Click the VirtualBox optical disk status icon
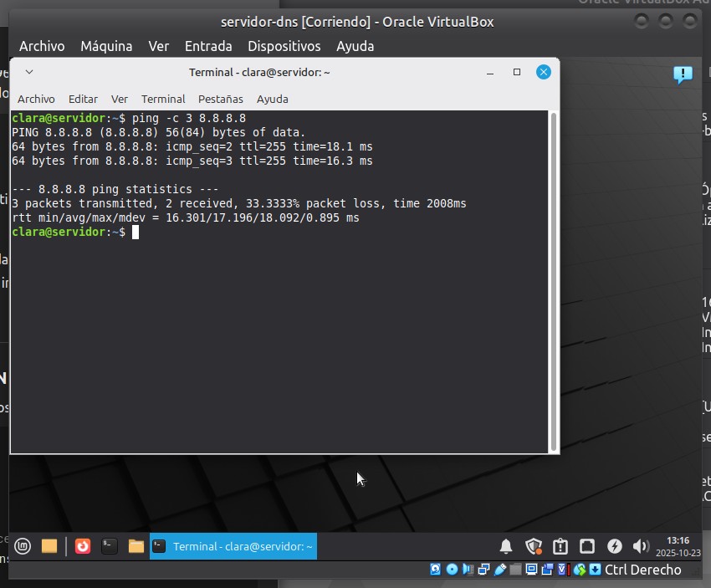This screenshot has height=588, width=711. point(452,570)
